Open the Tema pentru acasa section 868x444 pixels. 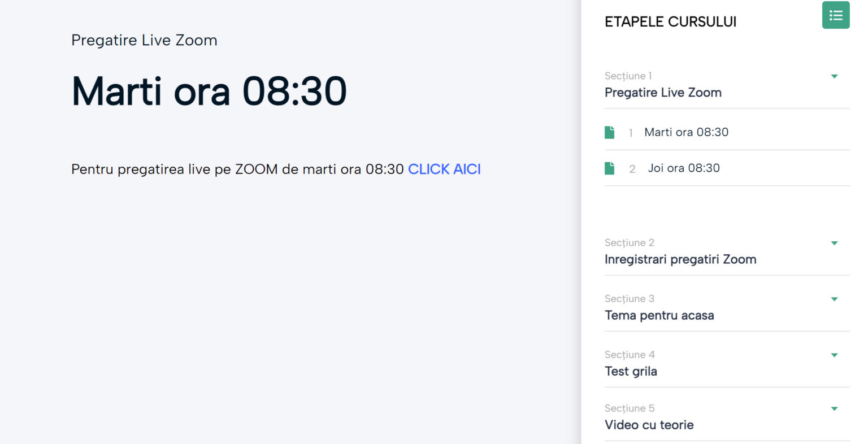(x=659, y=315)
